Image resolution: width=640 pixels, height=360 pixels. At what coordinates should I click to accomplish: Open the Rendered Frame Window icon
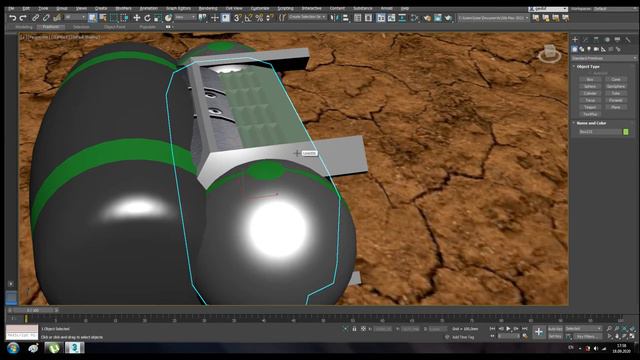(x=438, y=18)
